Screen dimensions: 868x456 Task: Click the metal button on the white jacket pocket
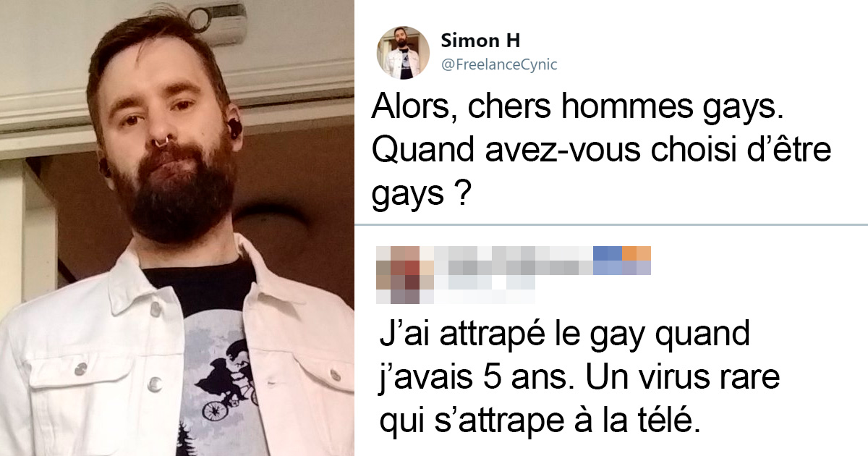(x=82, y=368)
